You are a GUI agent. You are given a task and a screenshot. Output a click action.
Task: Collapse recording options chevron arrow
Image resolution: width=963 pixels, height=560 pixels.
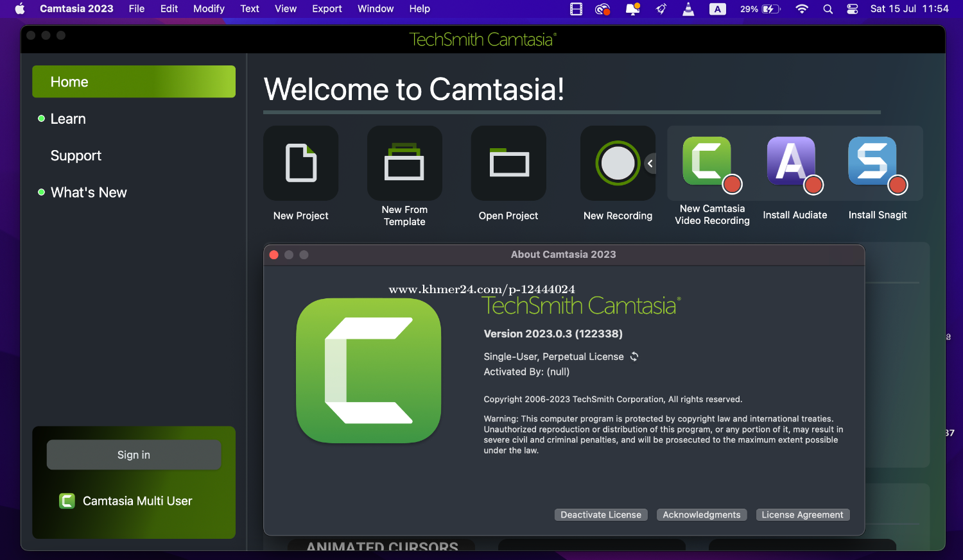tap(650, 164)
